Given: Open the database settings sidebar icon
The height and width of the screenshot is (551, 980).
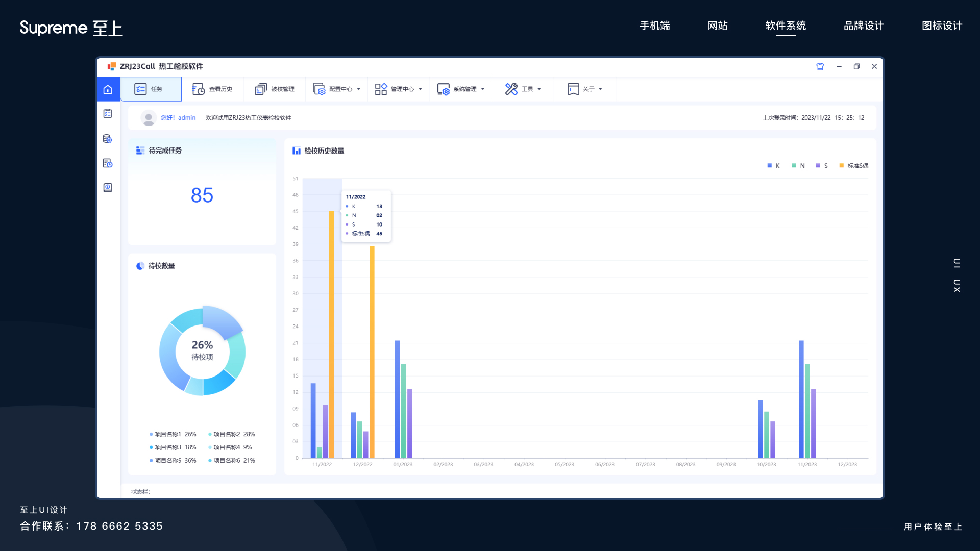Looking at the screenshot, I should pyautogui.click(x=108, y=139).
